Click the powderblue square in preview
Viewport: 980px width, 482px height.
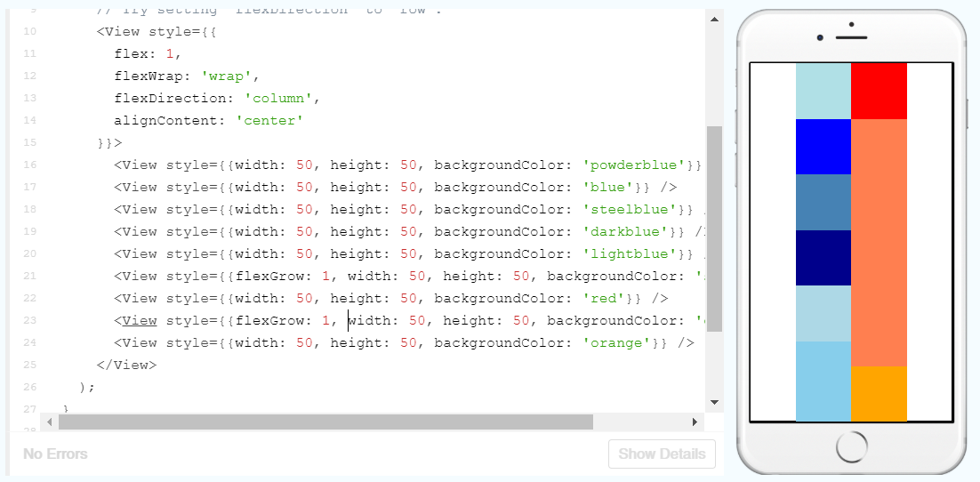pos(823,91)
